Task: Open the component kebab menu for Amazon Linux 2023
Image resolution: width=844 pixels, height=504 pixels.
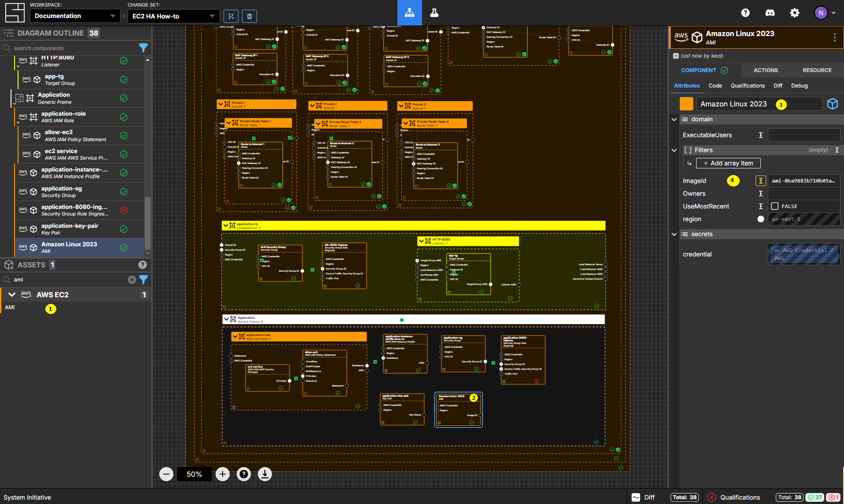Action: coord(834,37)
